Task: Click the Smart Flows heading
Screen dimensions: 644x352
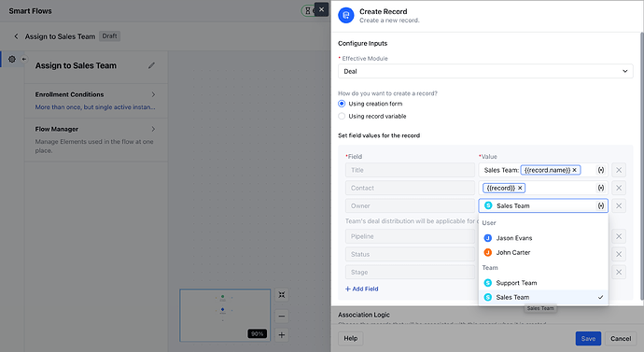Action: [x=31, y=11]
